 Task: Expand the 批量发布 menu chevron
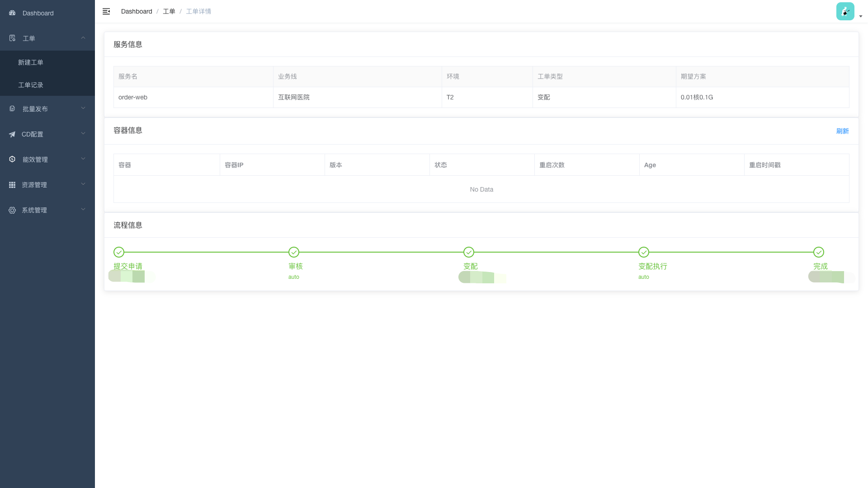[x=83, y=108]
